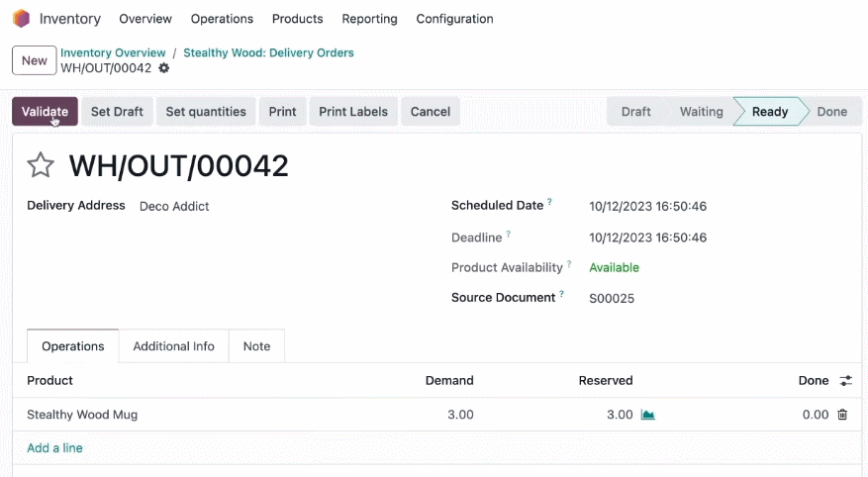This screenshot has height=477, width=868.
Task: Delete the Stealthy Wood Mug line
Action: point(842,415)
